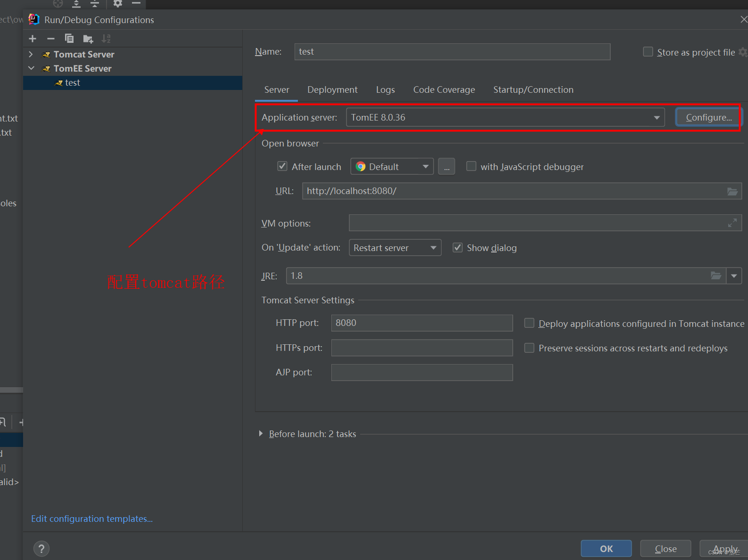This screenshot has height=560, width=748.
Task: Close the Run/Debug Configurations dialog
Action: 743,19
